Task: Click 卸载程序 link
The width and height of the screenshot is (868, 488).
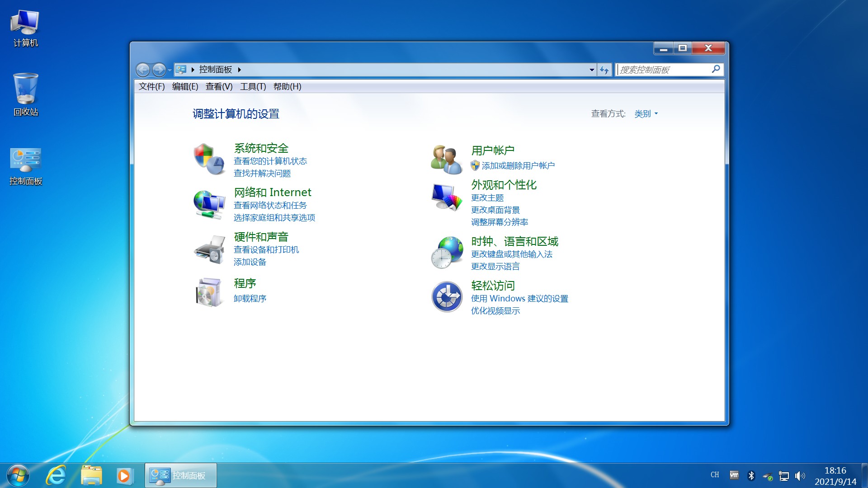Action: 250,299
